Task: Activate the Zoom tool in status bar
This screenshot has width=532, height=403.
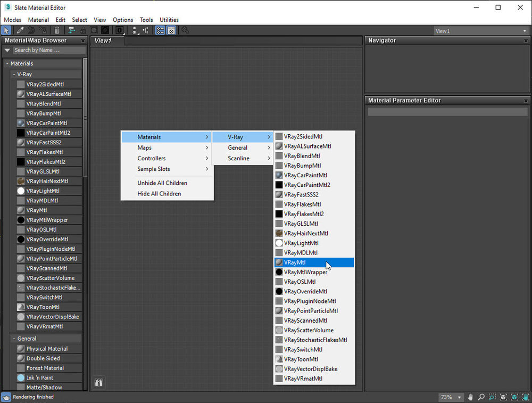Action: pos(480,397)
